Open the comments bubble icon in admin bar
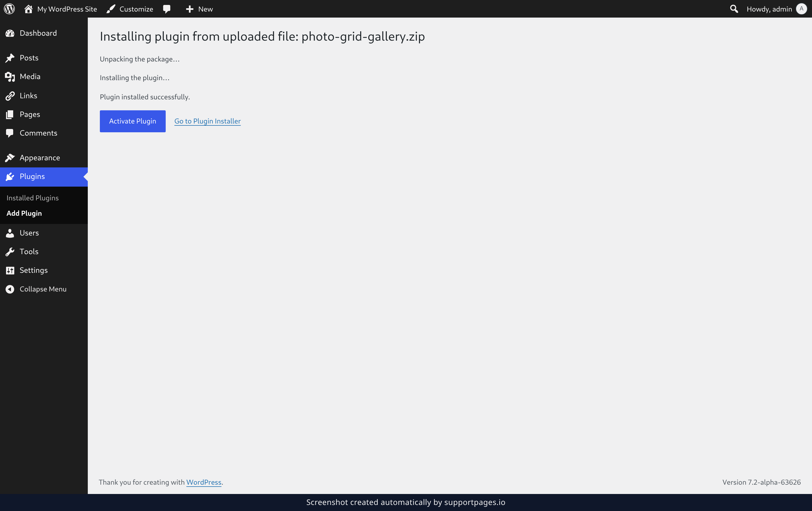This screenshot has width=812, height=511. click(x=167, y=9)
